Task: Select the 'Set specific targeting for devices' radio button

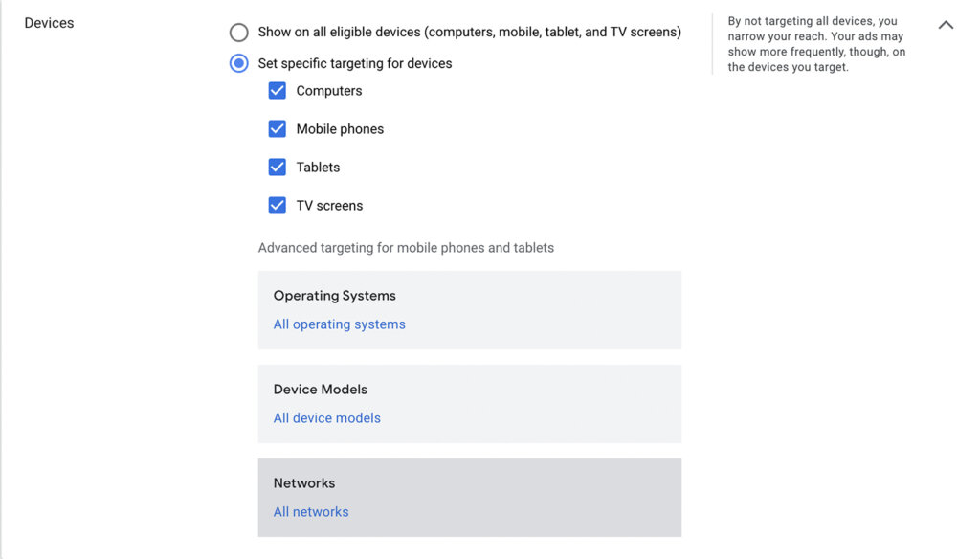Action: tap(238, 63)
